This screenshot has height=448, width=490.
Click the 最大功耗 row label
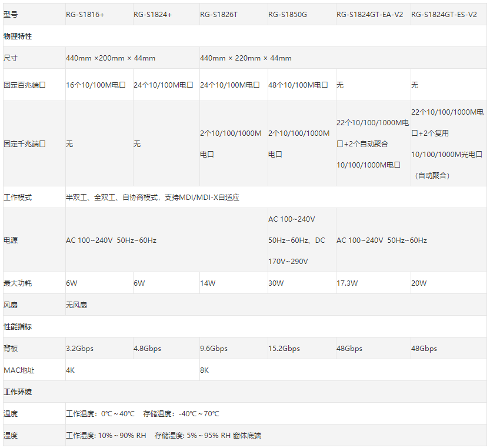coord(18,283)
